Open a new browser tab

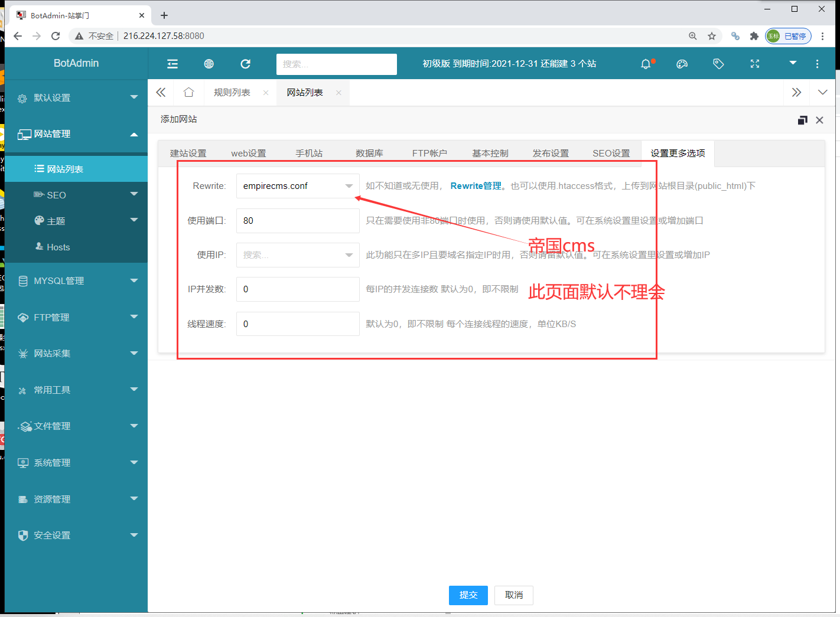click(x=164, y=15)
